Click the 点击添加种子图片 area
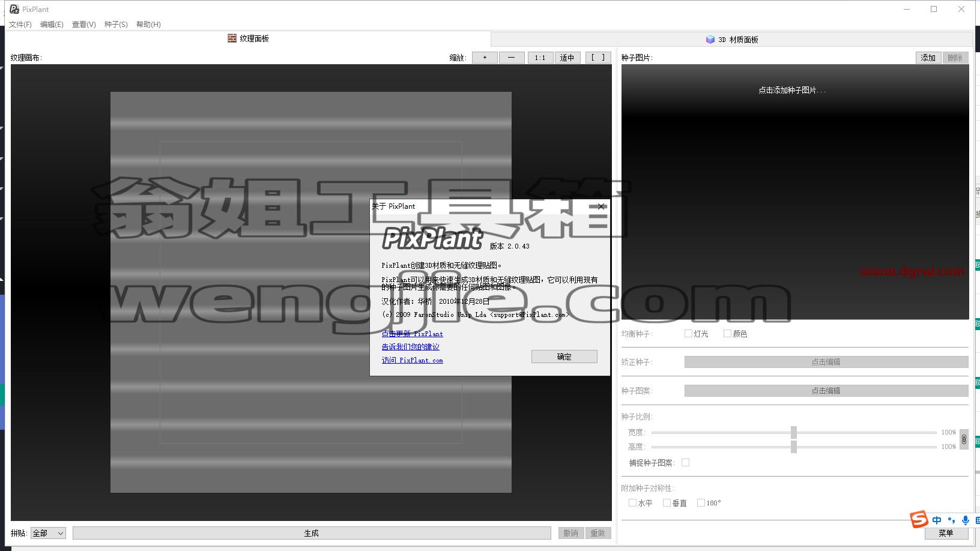 (792, 90)
